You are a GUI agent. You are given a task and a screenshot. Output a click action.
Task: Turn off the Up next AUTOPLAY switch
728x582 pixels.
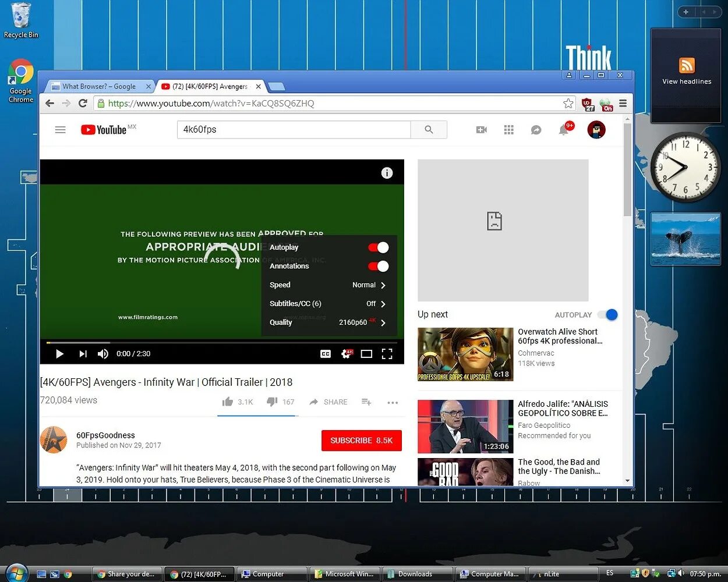(607, 315)
